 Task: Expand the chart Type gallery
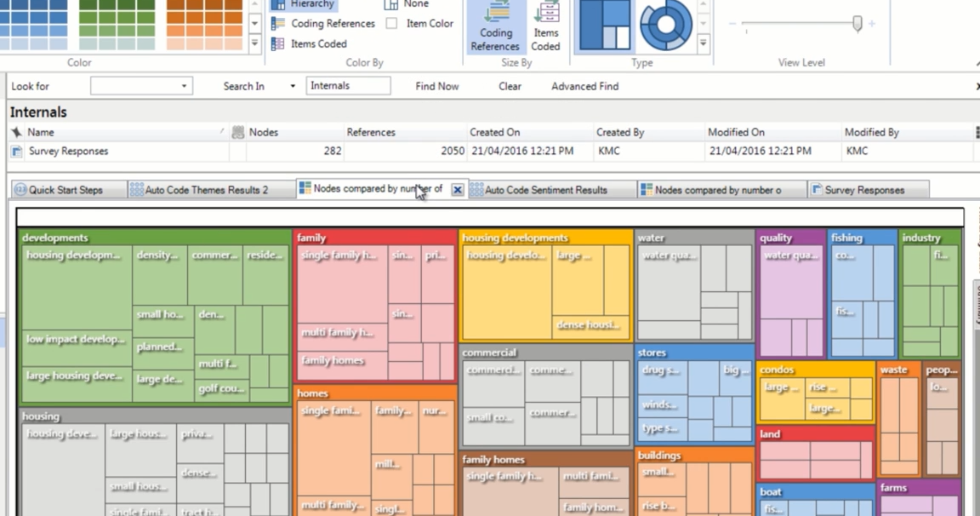pyautogui.click(x=704, y=43)
